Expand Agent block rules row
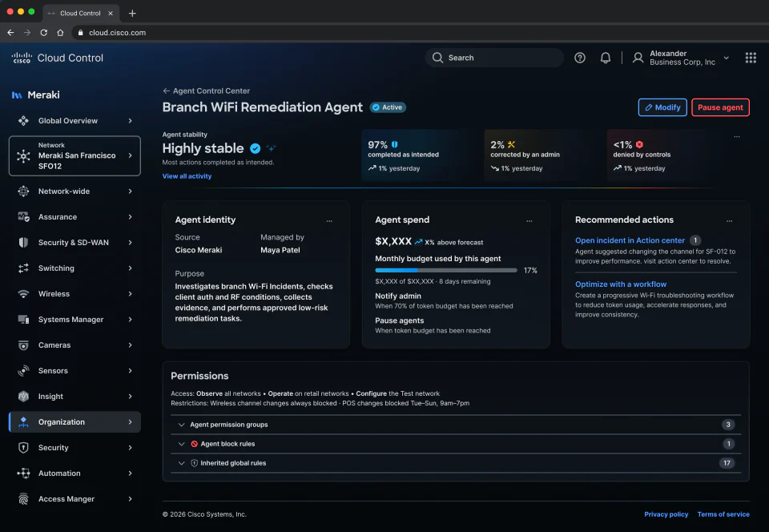The height and width of the screenshot is (532, 769). (x=456, y=444)
